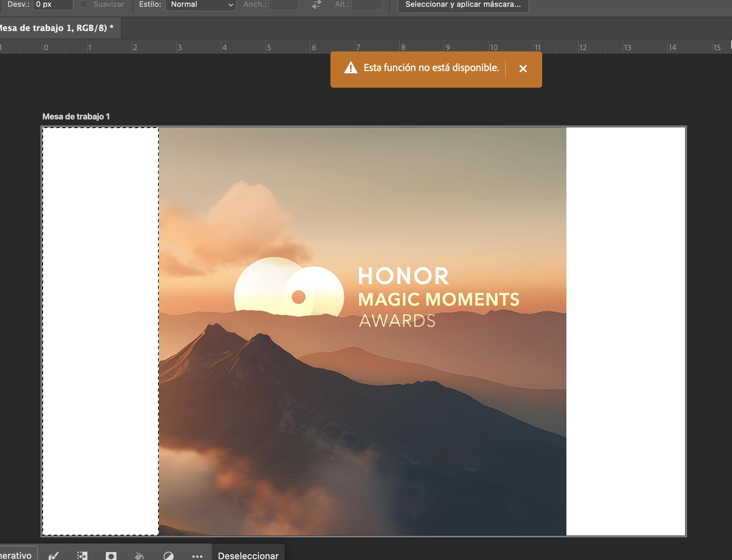Select the Mesa de trabajo 1 document tab
This screenshot has height=560, width=732.
[57, 28]
